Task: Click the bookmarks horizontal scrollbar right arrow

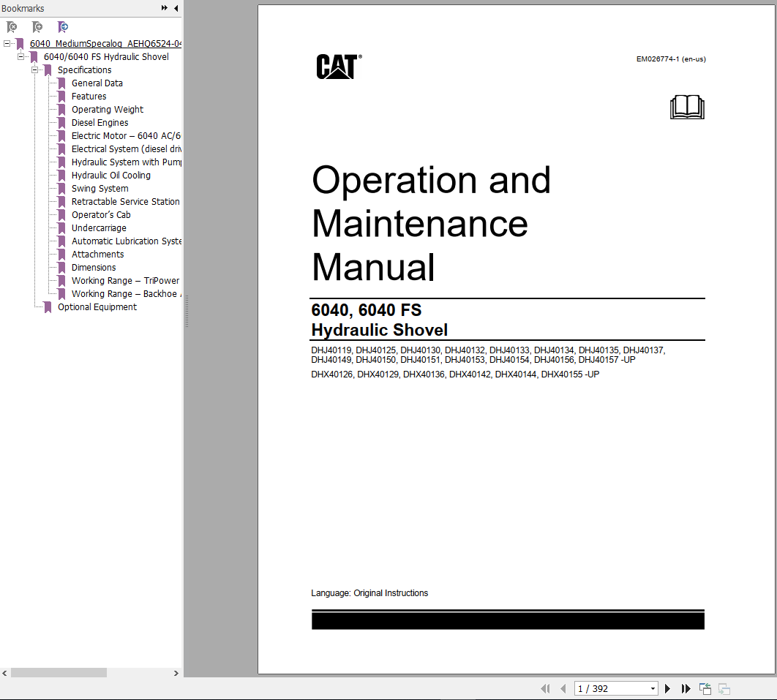Action: [x=176, y=673]
